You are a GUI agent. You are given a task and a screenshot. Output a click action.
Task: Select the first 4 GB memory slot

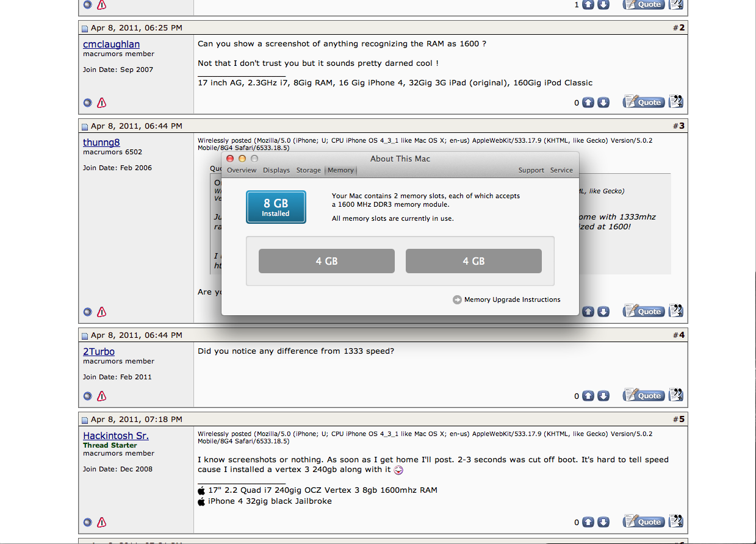326,261
